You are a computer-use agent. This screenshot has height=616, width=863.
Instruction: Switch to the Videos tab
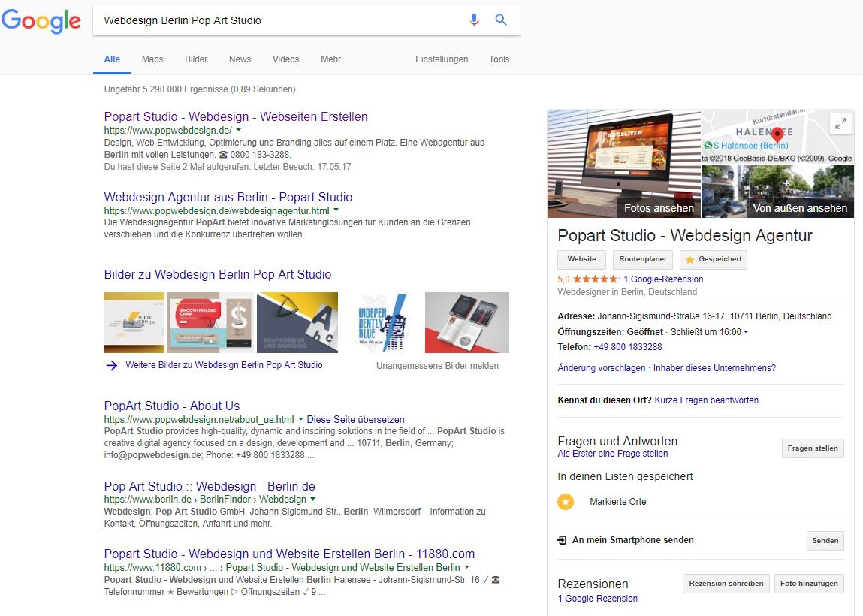click(x=285, y=59)
